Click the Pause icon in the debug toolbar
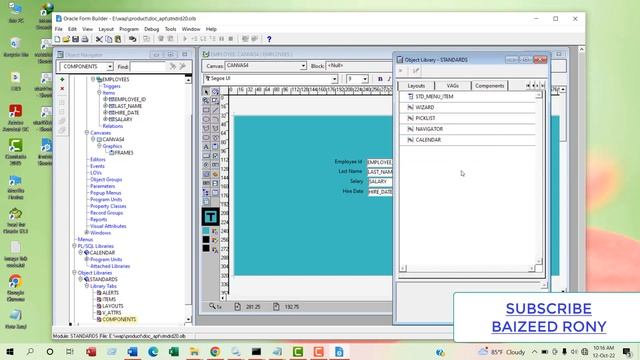 click(x=222, y=39)
